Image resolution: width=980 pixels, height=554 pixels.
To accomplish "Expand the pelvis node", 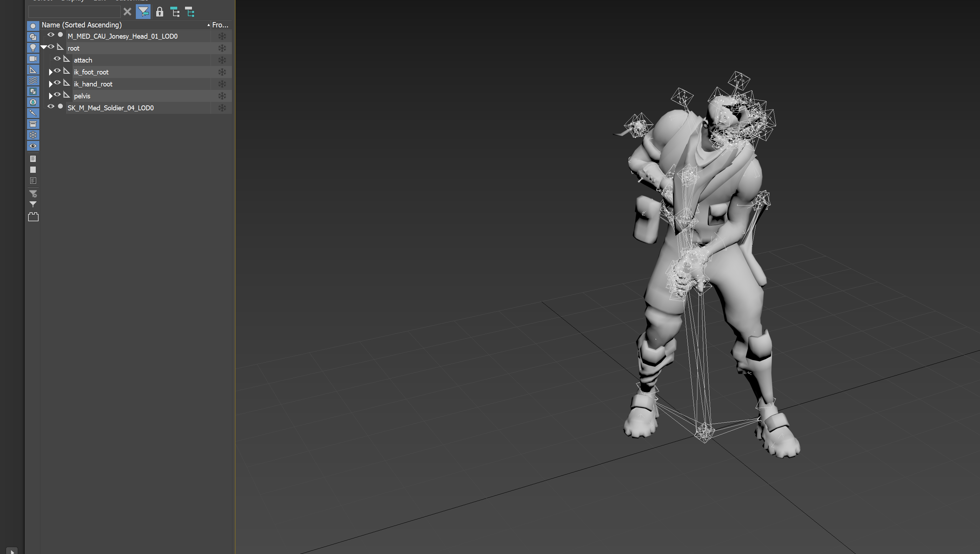I will pos(51,96).
